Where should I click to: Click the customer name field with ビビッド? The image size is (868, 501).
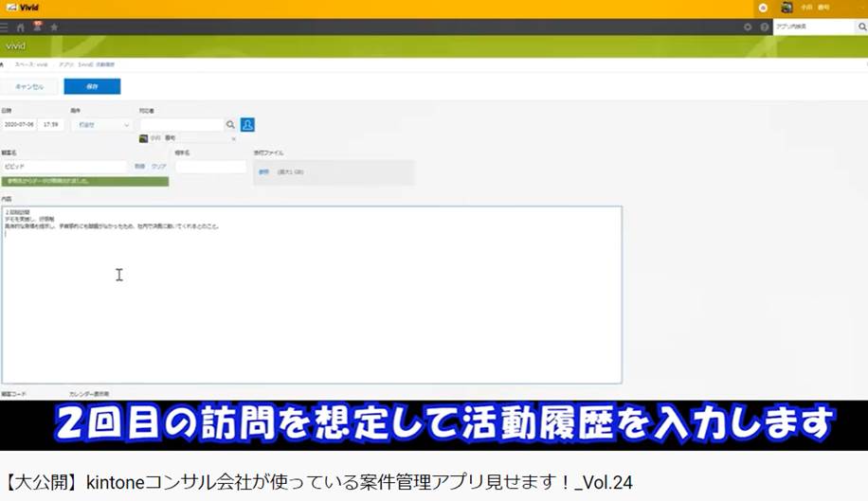64,167
